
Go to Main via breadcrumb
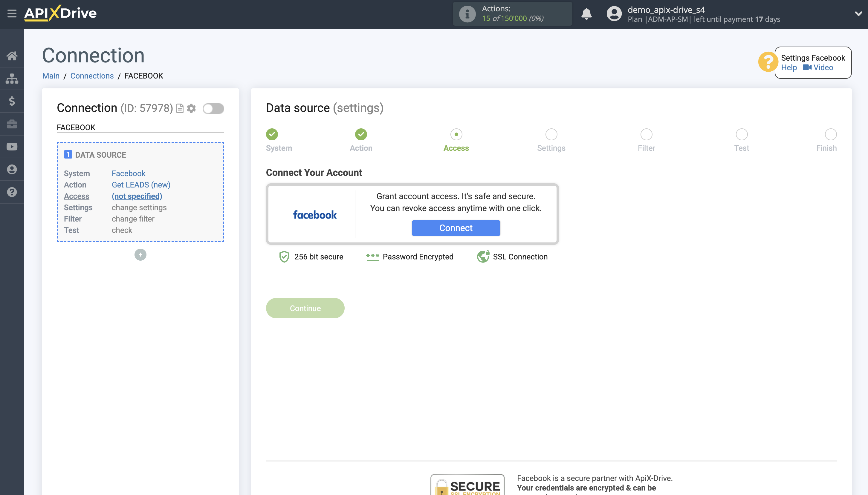pyautogui.click(x=51, y=76)
